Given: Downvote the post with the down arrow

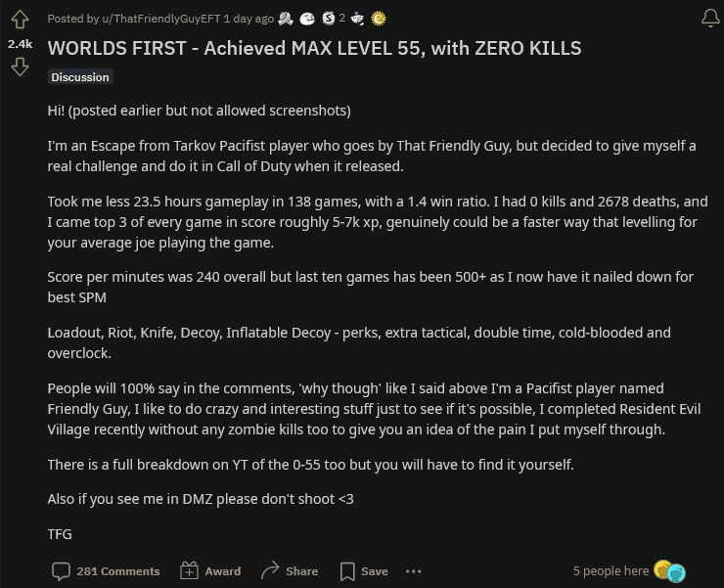Looking at the screenshot, I should pos(20,67).
